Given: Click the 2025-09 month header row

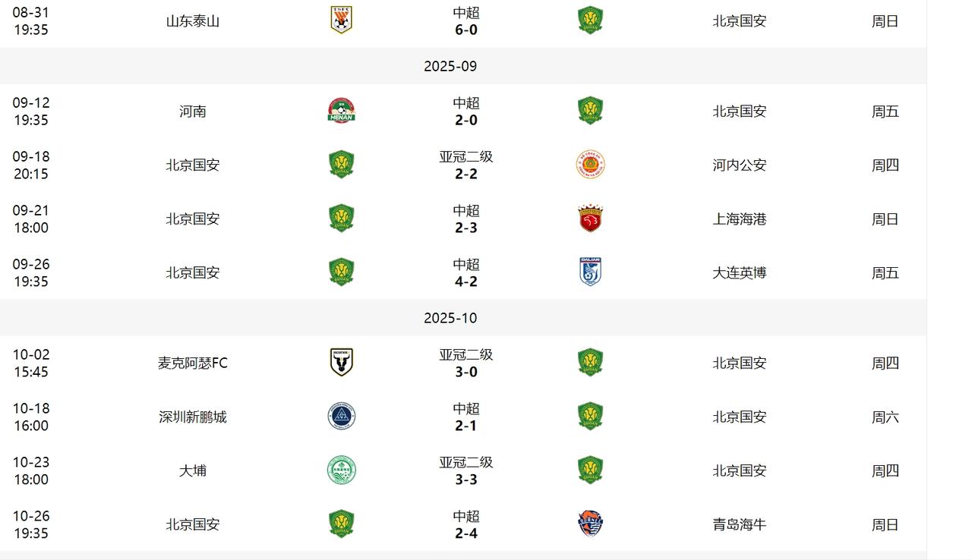Looking at the screenshot, I should point(463,66).
